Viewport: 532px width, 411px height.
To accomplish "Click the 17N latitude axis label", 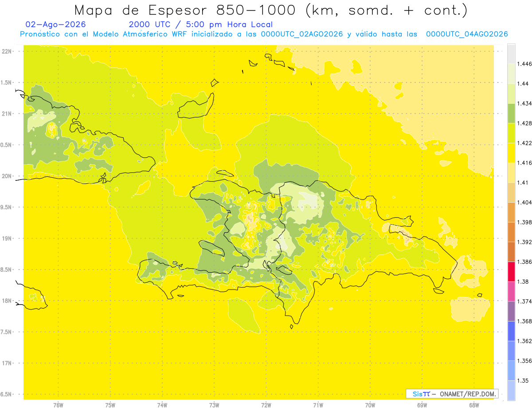I will click(7, 363).
